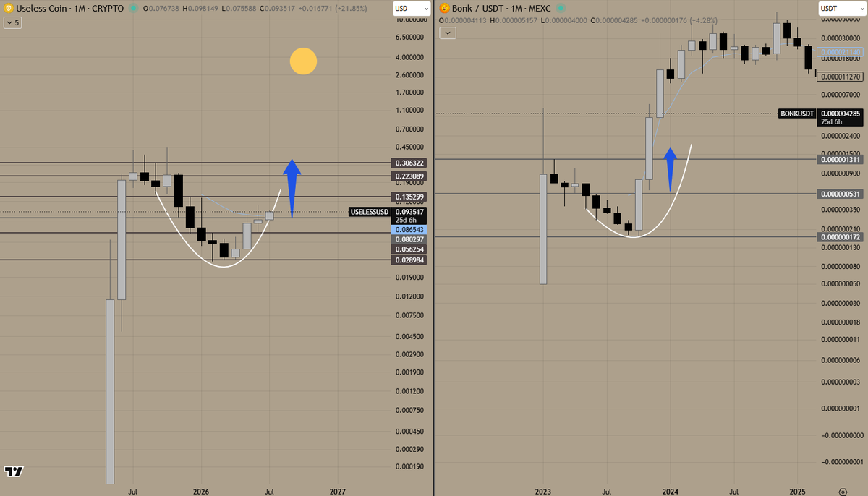Click the 0.056254 horizontal line label

(409, 249)
